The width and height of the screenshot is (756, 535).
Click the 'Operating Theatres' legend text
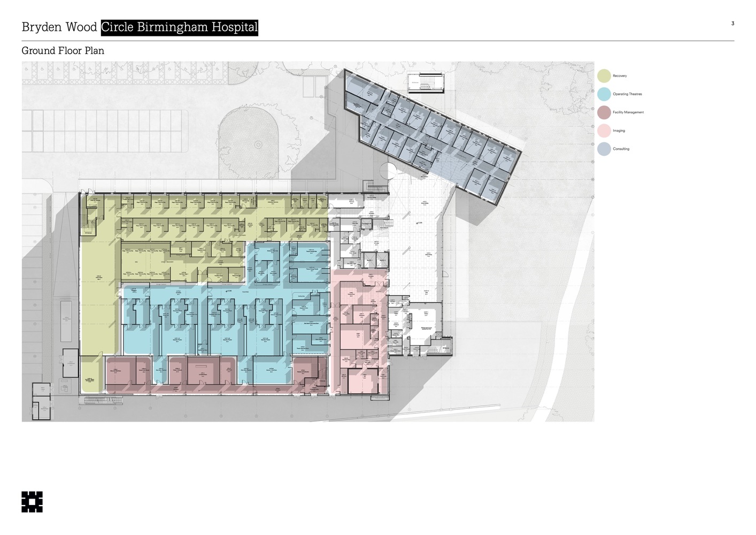coord(627,94)
